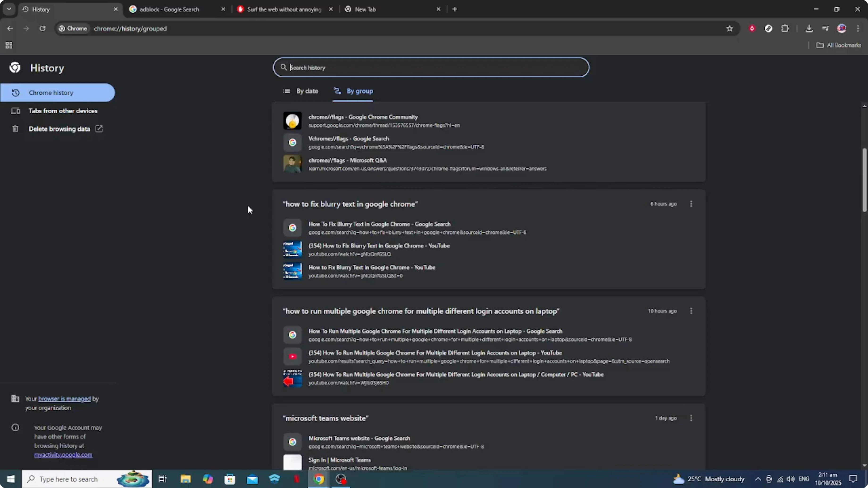The width and height of the screenshot is (868, 488).
Task: Click the Sign In Microsoft Teams history entry
Action: point(340,460)
